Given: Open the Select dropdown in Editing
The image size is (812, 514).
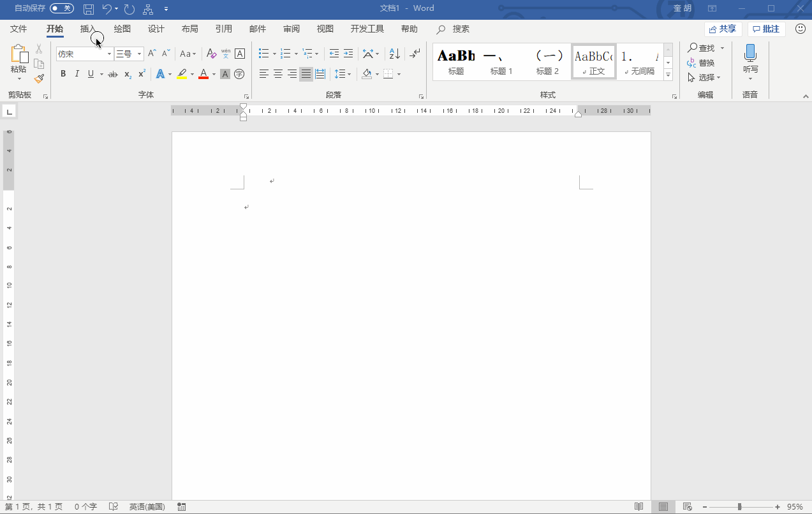Looking at the screenshot, I should pos(704,78).
